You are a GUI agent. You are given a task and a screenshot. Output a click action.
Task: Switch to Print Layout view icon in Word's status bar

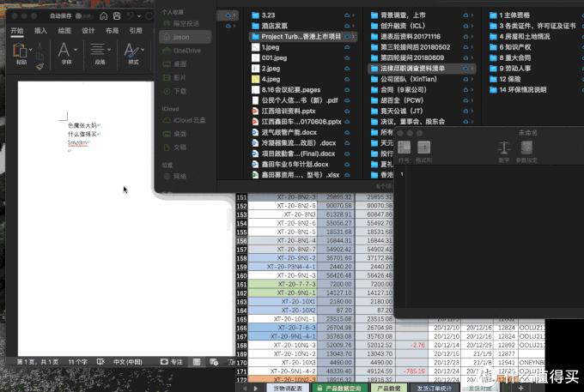point(197,362)
